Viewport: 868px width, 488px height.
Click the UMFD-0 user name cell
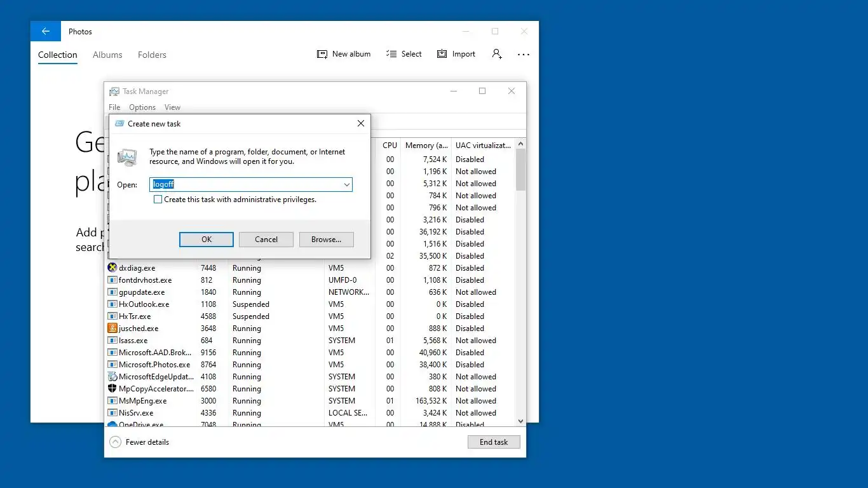click(342, 280)
